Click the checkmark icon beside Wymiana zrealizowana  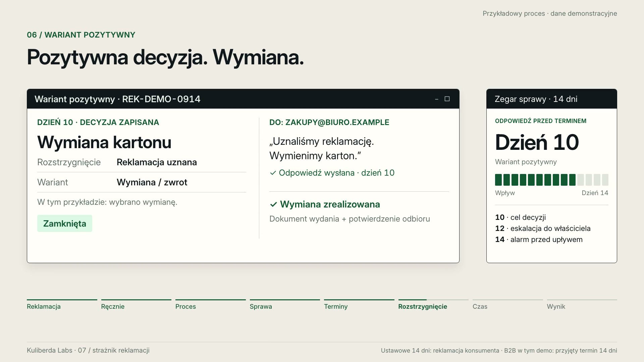click(x=273, y=204)
